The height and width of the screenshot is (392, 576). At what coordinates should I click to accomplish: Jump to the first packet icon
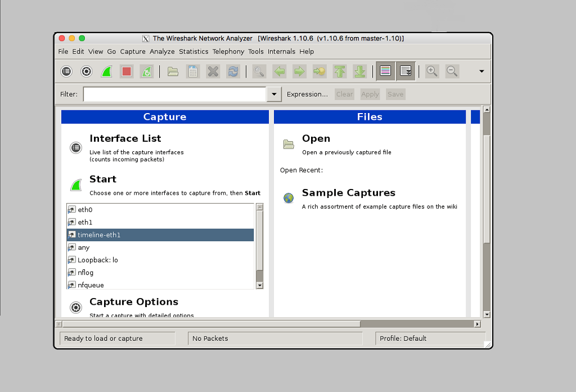pyautogui.click(x=340, y=71)
